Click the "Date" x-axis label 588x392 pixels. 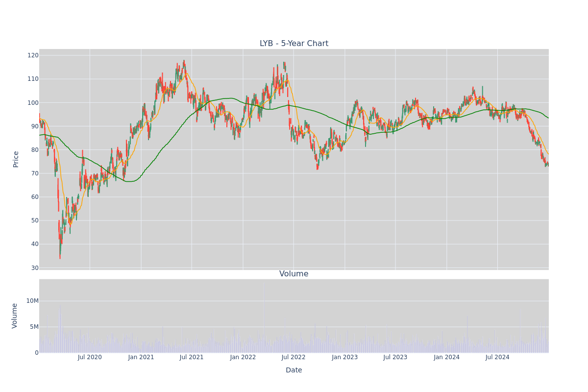(x=294, y=370)
